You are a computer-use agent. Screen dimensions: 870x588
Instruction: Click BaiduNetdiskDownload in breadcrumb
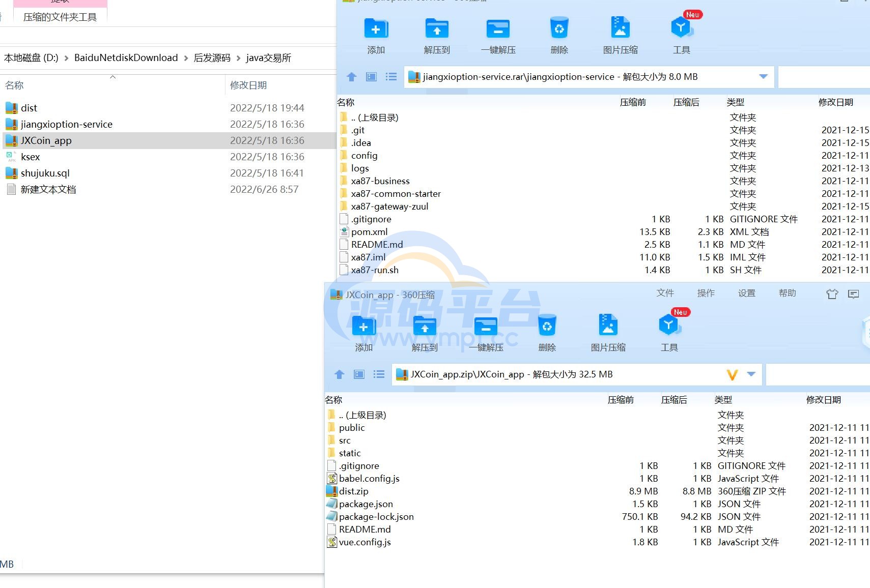pos(126,58)
